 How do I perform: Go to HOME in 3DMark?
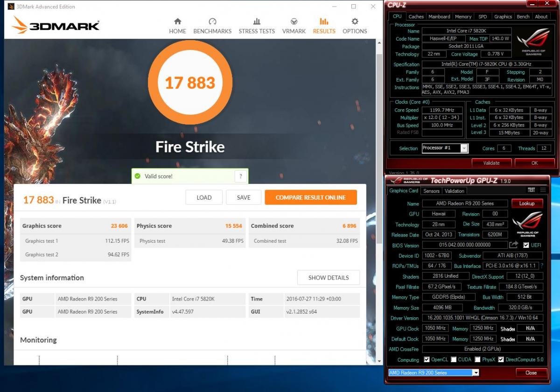pos(177,26)
